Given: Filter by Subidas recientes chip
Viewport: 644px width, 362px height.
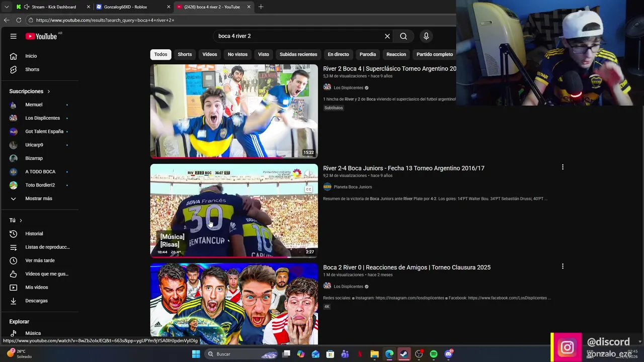Looking at the screenshot, I should pyautogui.click(x=298, y=54).
